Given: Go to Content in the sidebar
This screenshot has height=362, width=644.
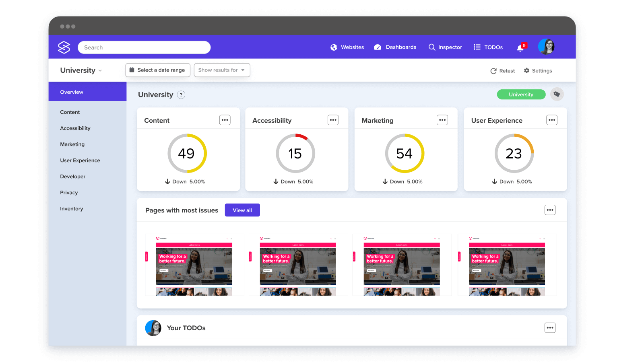Looking at the screenshot, I should (70, 112).
